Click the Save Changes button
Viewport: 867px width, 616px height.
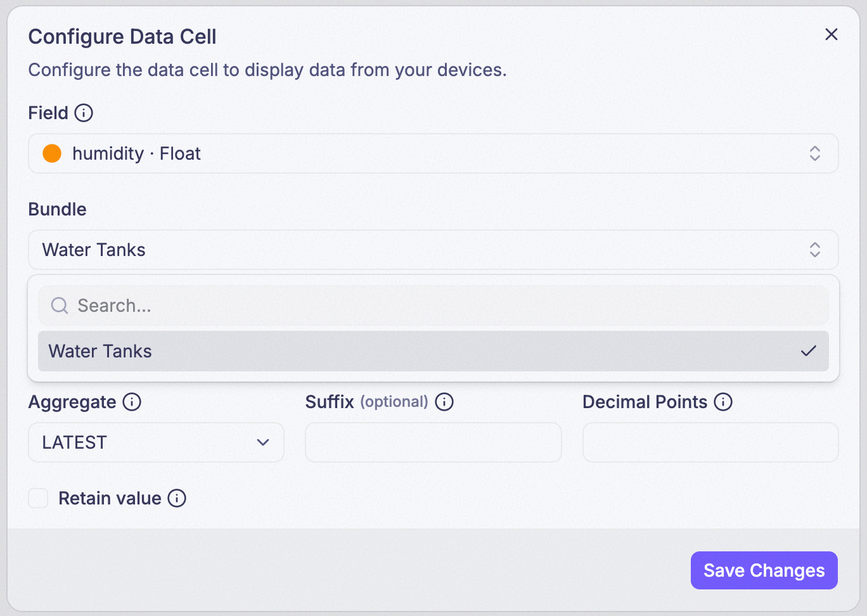pyautogui.click(x=764, y=570)
